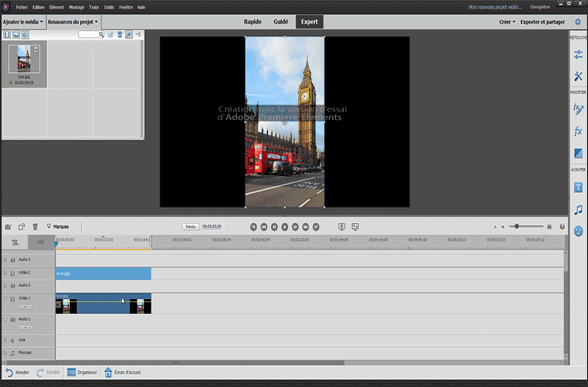Open the Adjustments (Retouche) sliders panel

[x=578, y=55]
